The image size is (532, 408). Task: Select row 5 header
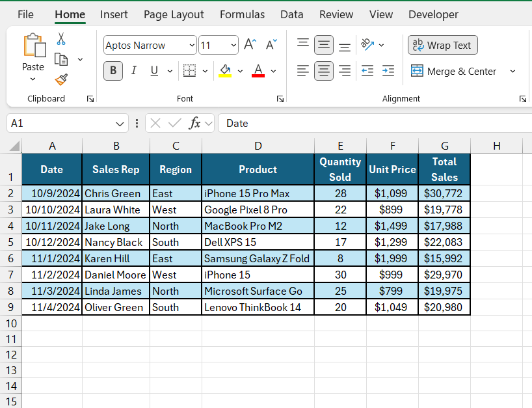click(x=11, y=242)
